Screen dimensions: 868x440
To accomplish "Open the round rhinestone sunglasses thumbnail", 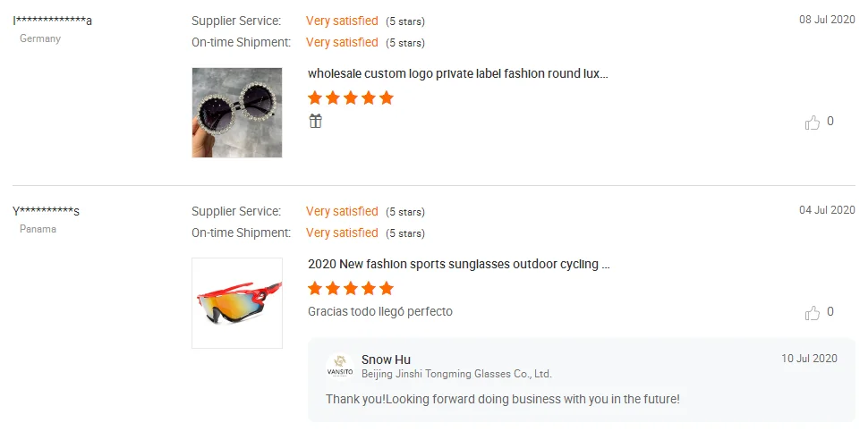I will pyautogui.click(x=237, y=113).
